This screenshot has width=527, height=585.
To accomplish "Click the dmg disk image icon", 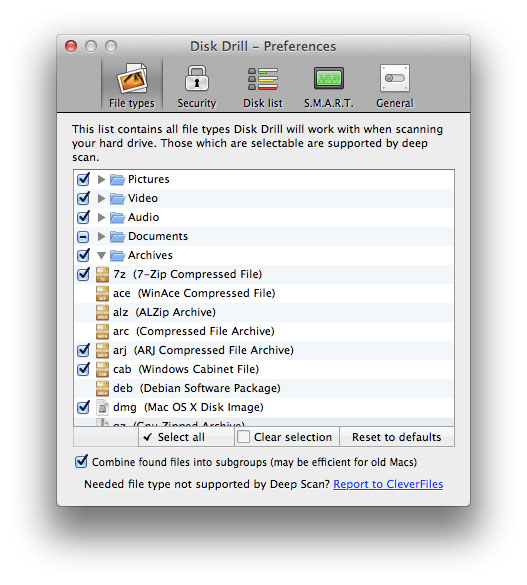I will click(102, 407).
